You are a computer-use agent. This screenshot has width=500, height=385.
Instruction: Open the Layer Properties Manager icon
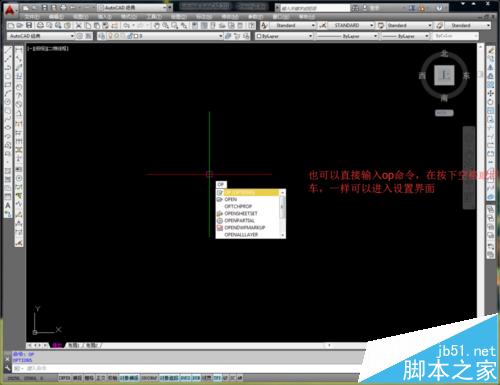click(102, 36)
